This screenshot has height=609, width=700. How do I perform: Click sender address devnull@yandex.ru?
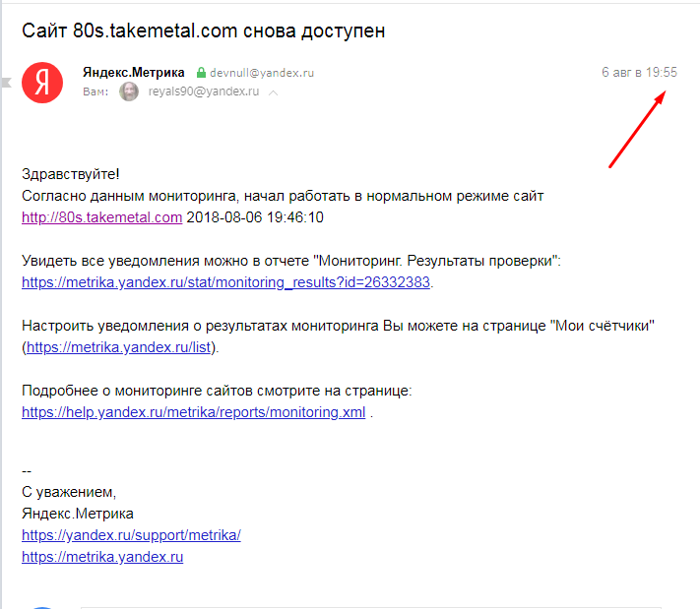[x=262, y=73]
